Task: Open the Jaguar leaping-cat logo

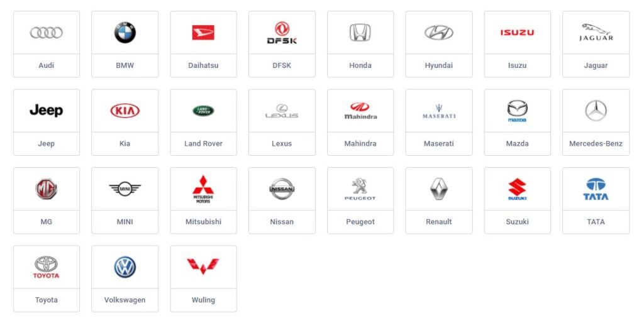Action: coord(596,33)
